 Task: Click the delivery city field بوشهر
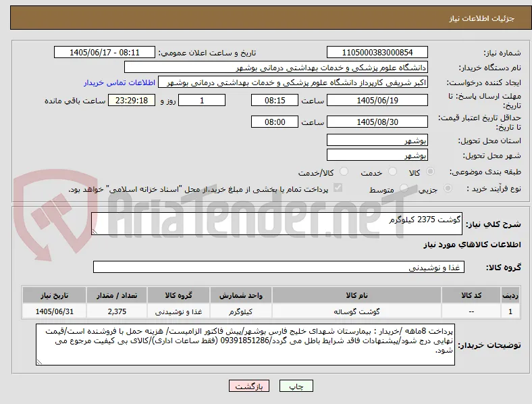click(x=377, y=155)
